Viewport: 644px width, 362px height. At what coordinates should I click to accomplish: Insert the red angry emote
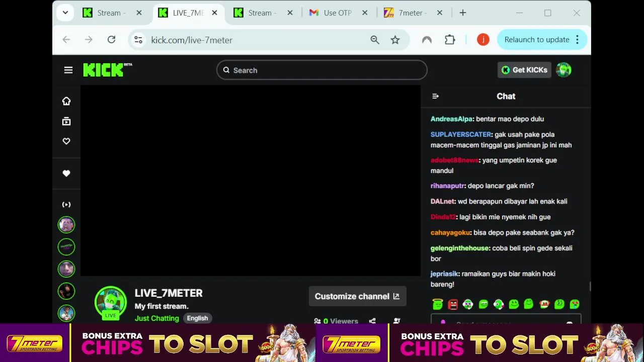click(x=453, y=304)
